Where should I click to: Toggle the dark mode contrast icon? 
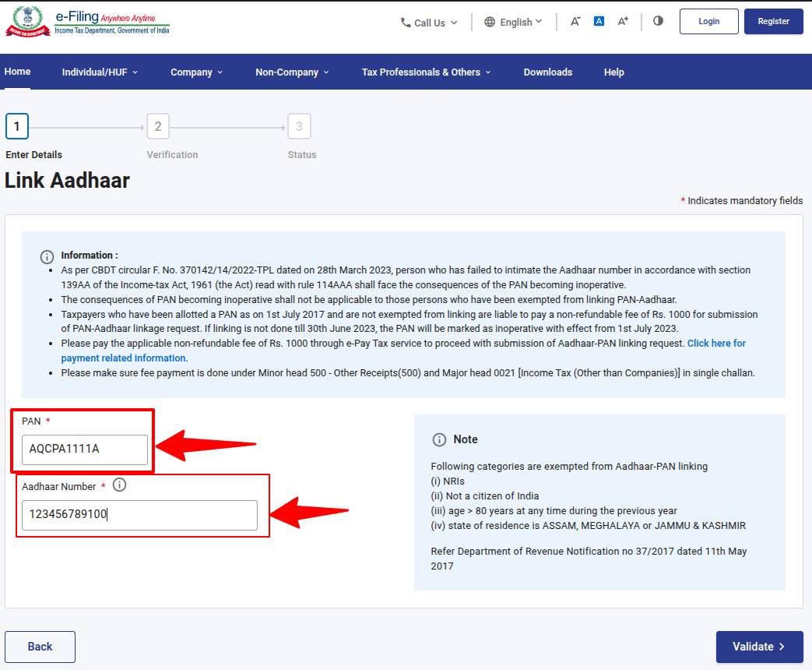(x=658, y=21)
